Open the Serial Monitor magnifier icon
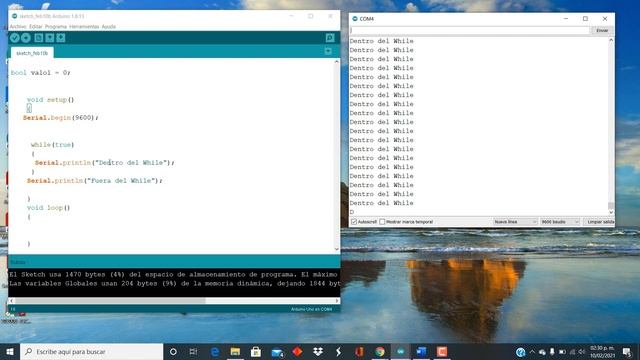Screen dimensions: 640x360 (330, 38)
